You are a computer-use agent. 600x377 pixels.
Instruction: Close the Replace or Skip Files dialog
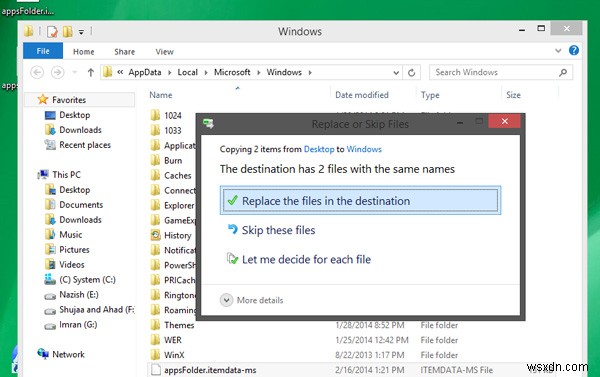tap(504, 121)
